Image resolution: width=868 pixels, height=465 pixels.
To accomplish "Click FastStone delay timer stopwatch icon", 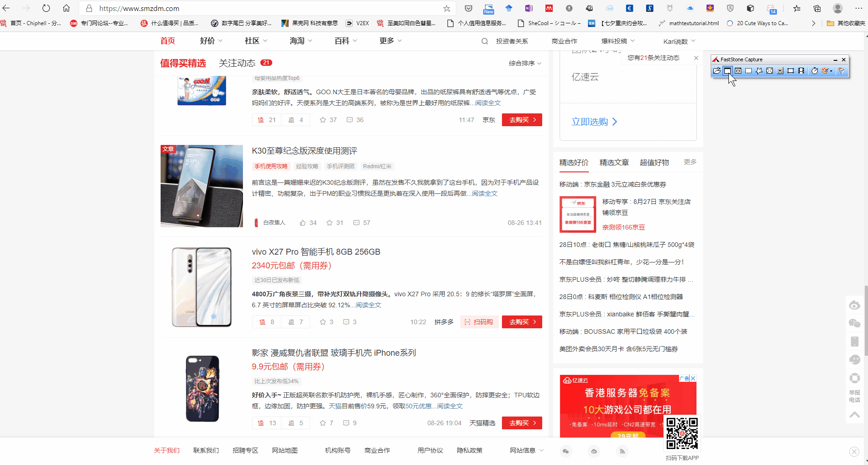I will pyautogui.click(x=814, y=71).
